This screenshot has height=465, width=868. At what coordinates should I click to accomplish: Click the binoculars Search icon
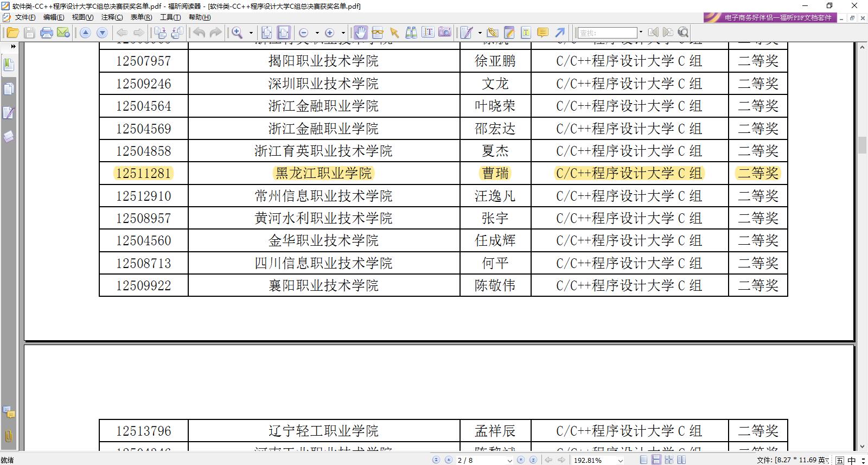point(411,33)
